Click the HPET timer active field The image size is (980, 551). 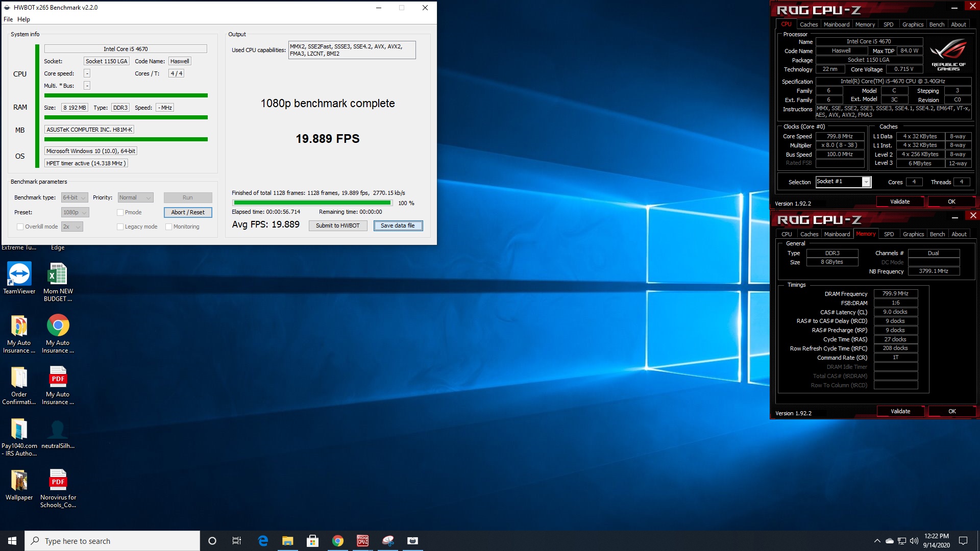pyautogui.click(x=86, y=163)
